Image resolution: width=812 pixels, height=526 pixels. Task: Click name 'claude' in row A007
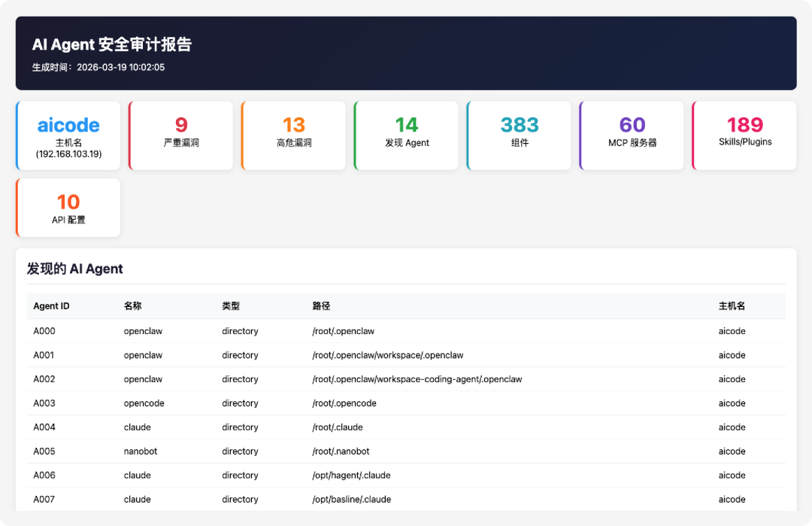(138, 500)
